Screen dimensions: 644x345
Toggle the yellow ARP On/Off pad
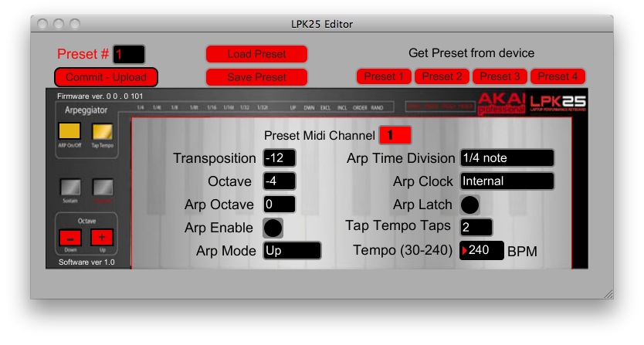click(x=69, y=131)
